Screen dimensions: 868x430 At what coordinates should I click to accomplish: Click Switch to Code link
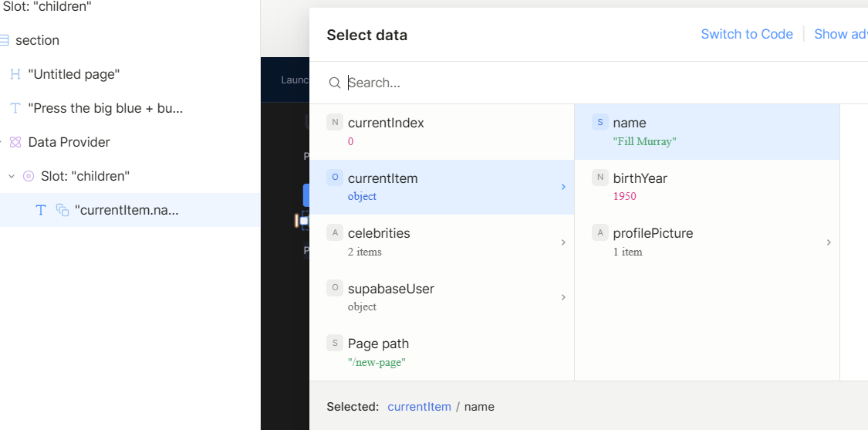click(746, 34)
